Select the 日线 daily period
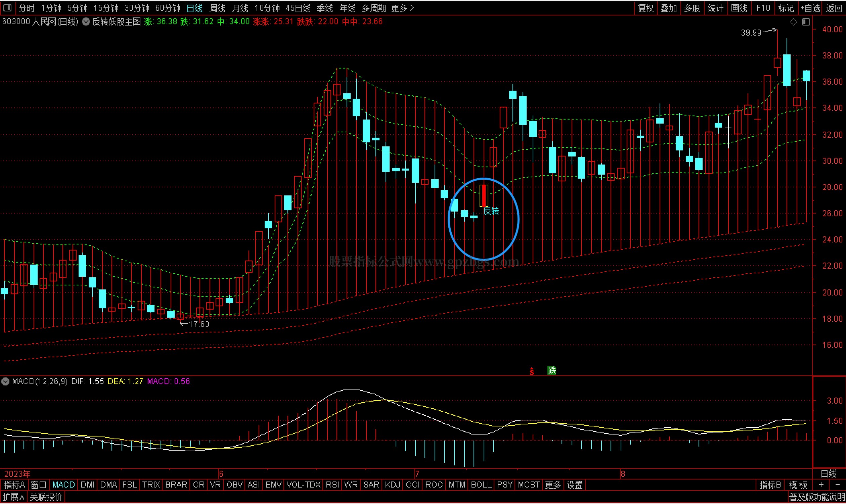The height and width of the screenshot is (504, 846). coord(194,8)
